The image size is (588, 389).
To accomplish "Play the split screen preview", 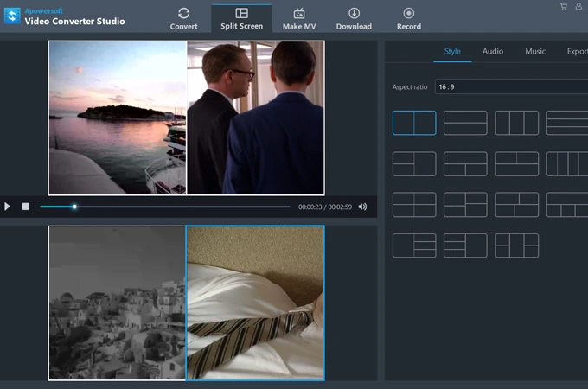I will coord(8,207).
